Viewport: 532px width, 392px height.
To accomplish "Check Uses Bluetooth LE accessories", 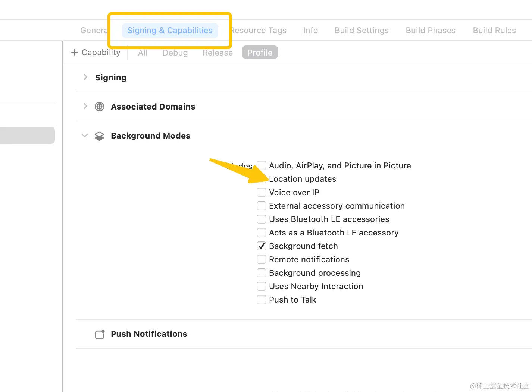I will coord(262,219).
